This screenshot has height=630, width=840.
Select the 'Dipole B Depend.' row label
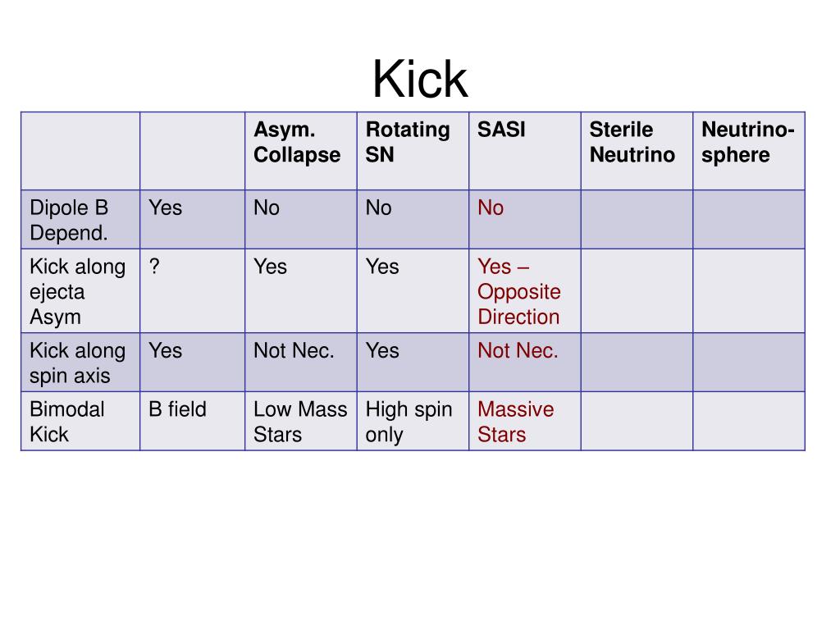(x=80, y=220)
